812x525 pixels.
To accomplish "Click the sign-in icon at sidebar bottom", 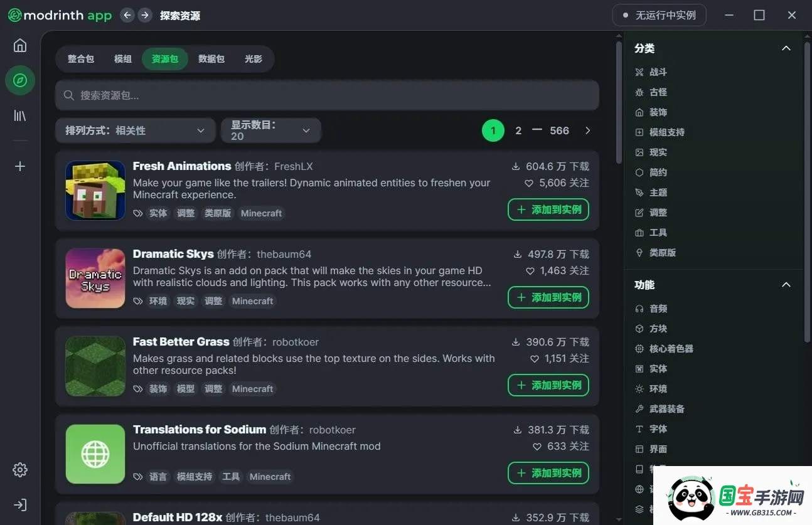I will click(x=20, y=505).
